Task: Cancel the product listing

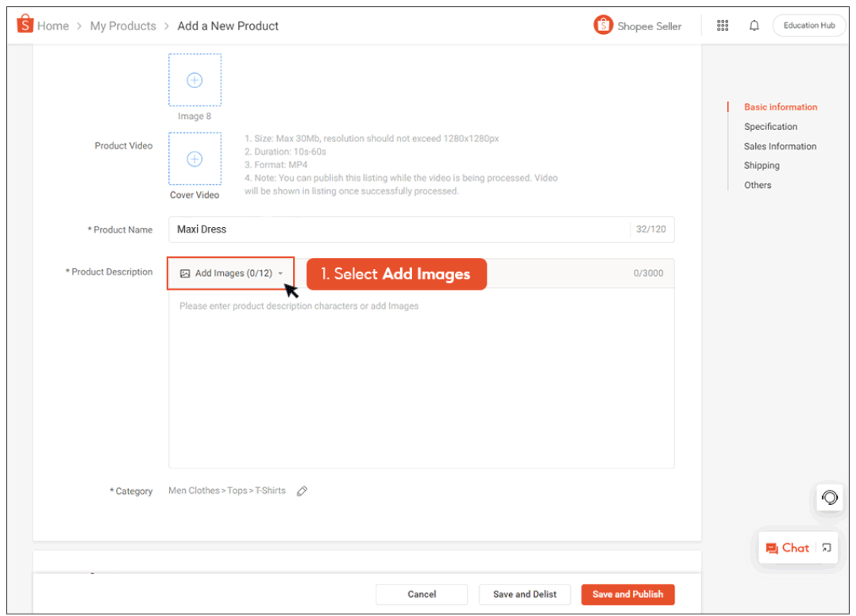Action: point(422,594)
